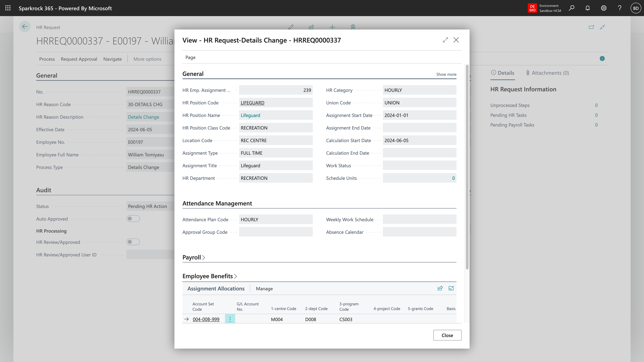Click the help question mark icon
The image size is (644, 362).
tap(620, 8)
